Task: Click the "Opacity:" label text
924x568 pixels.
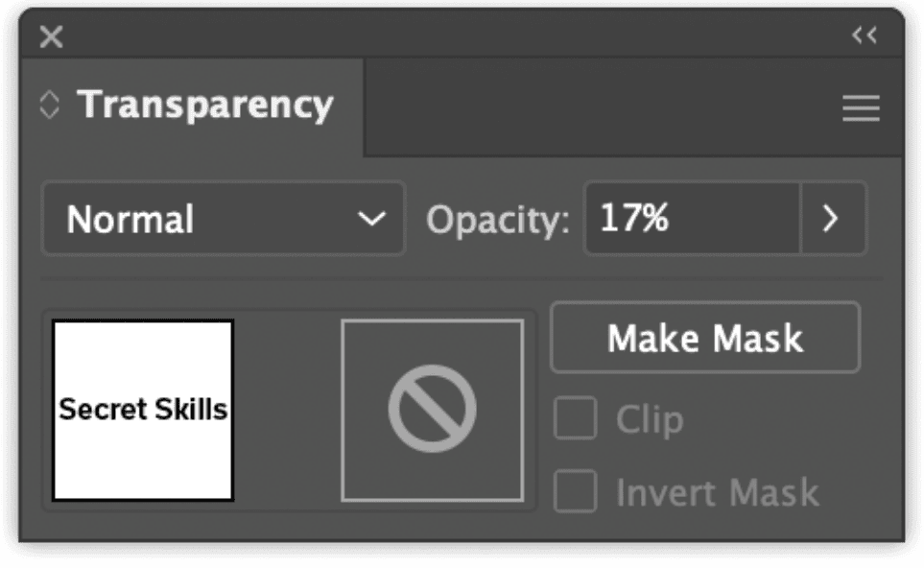Action: click(497, 221)
